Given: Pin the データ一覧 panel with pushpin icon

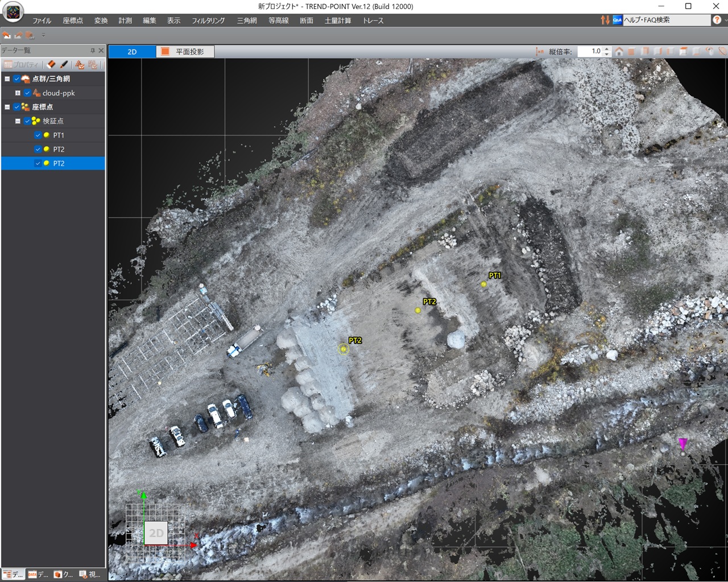Looking at the screenshot, I should click(93, 51).
